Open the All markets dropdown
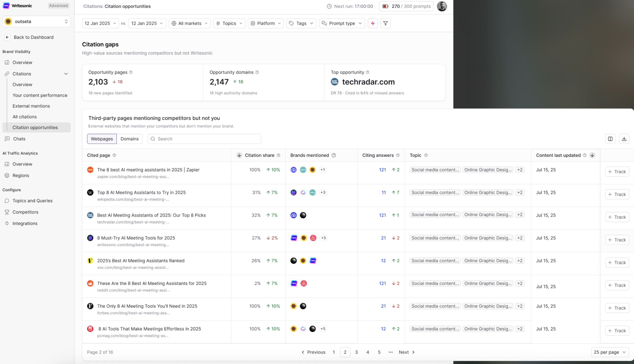Screen dimensions: 634x364 click(189, 23)
